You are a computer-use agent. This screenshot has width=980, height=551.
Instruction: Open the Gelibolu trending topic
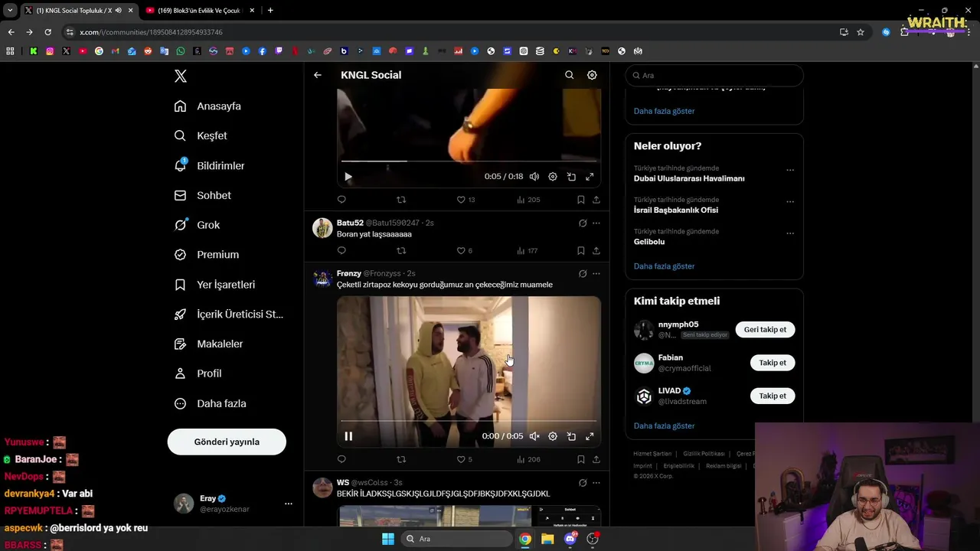pyautogui.click(x=649, y=242)
